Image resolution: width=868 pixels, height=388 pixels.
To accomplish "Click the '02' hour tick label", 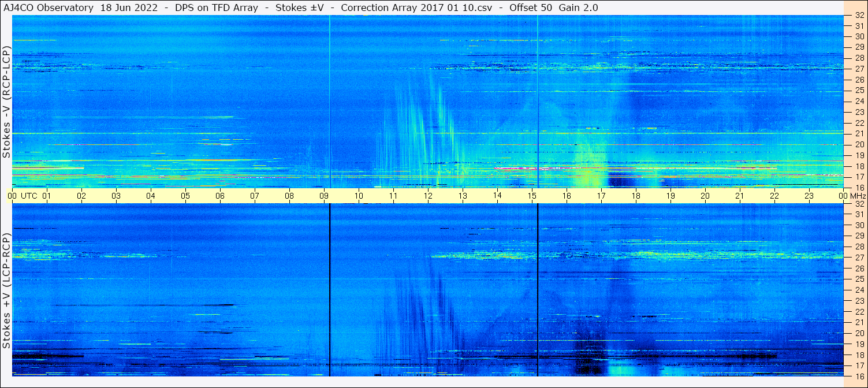I will [x=81, y=196].
